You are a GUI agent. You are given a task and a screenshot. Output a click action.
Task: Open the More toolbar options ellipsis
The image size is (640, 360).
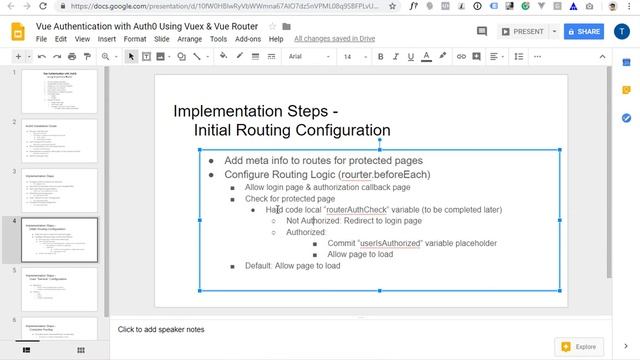pos(537,57)
